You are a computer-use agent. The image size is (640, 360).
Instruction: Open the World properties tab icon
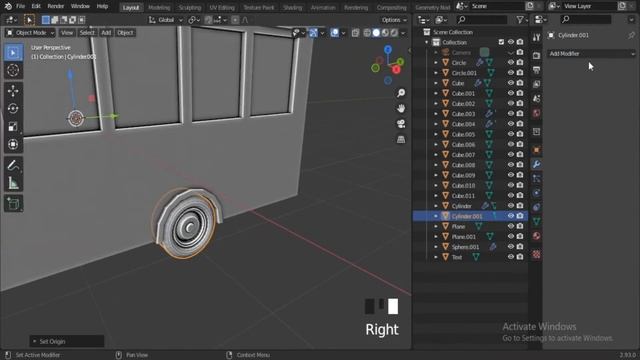coord(536,113)
